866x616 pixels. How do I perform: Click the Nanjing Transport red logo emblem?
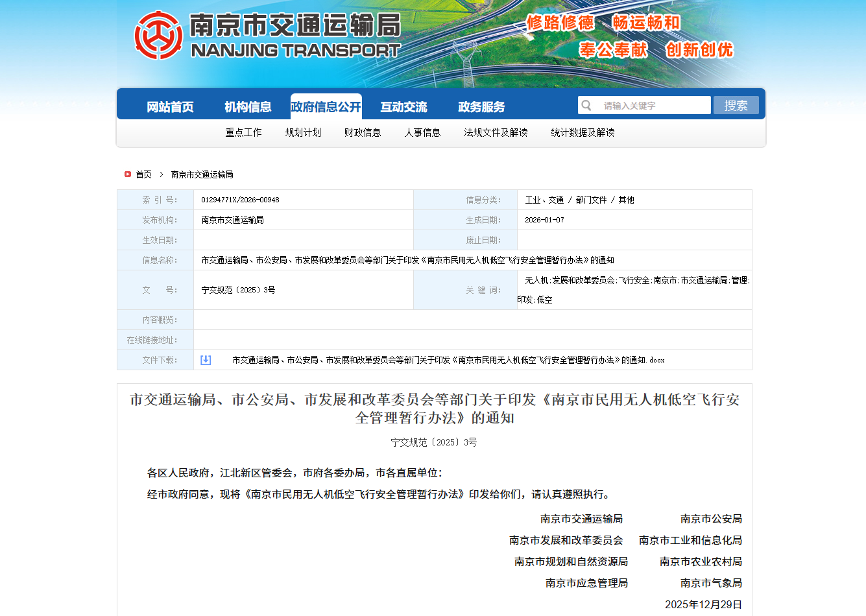(158, 36)
